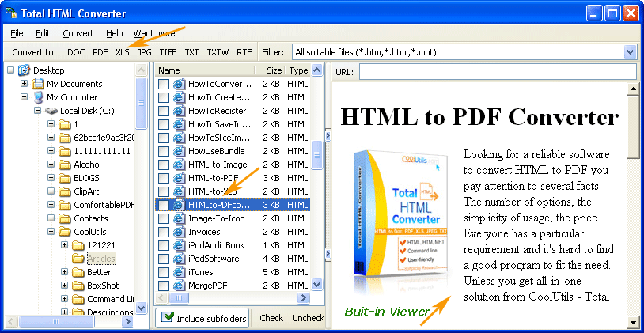The image size is (644, 333).
Task: Convert to PDF format
Action: click(100, 52)
